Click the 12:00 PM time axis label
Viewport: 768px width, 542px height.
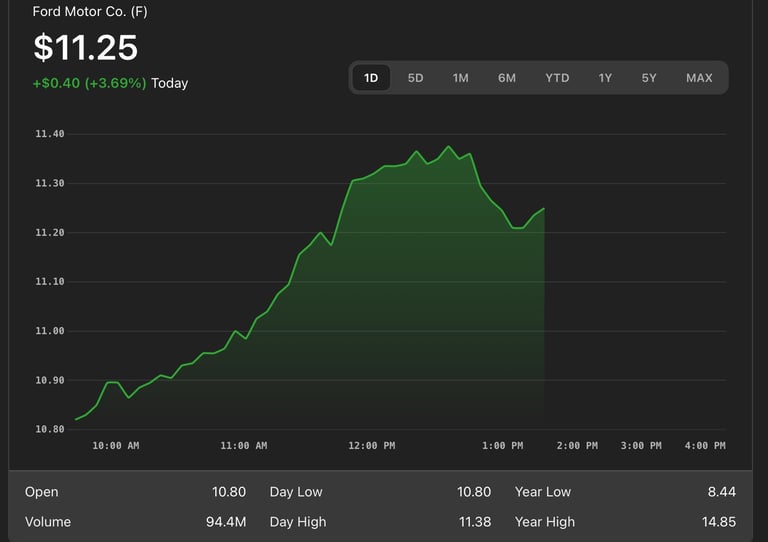(372, 446)
